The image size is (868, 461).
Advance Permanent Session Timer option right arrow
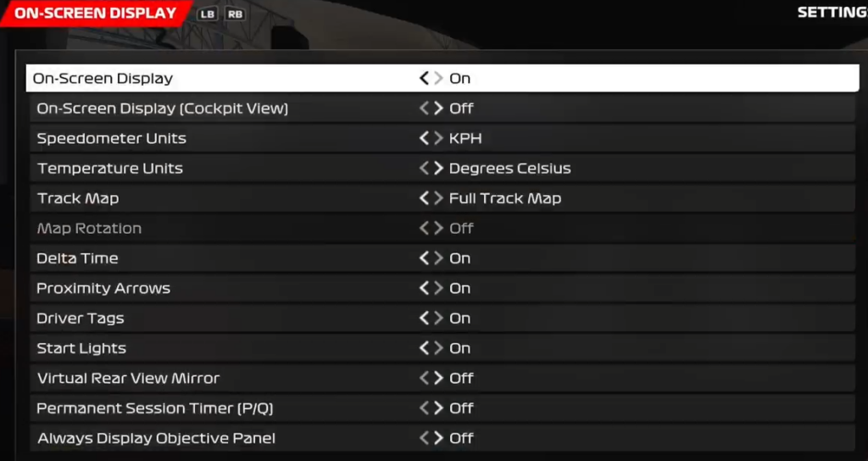pyautogui.click(x=438, y=408)
